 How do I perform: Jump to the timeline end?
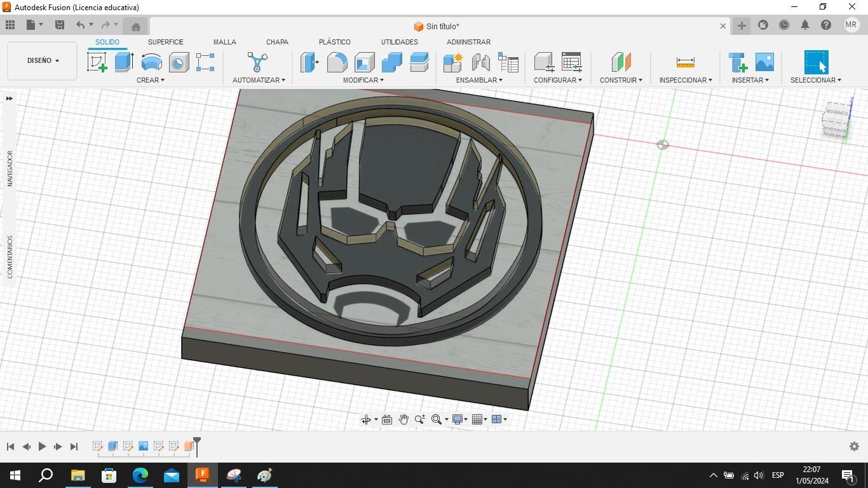click(74, 447)
